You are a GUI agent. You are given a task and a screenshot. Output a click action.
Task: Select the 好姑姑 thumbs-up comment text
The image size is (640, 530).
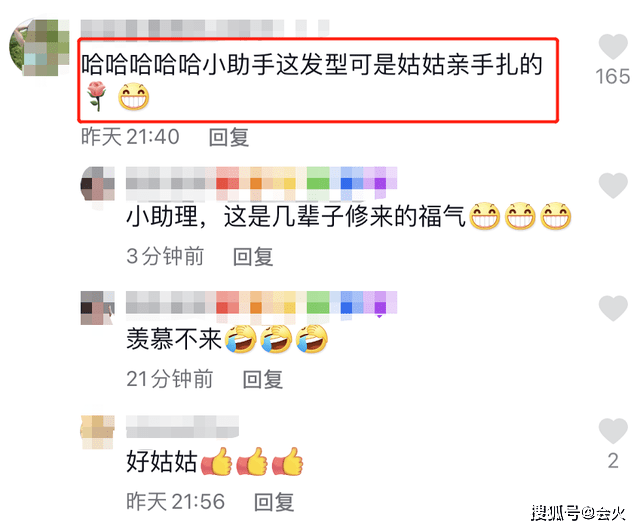tap(215, 461)
